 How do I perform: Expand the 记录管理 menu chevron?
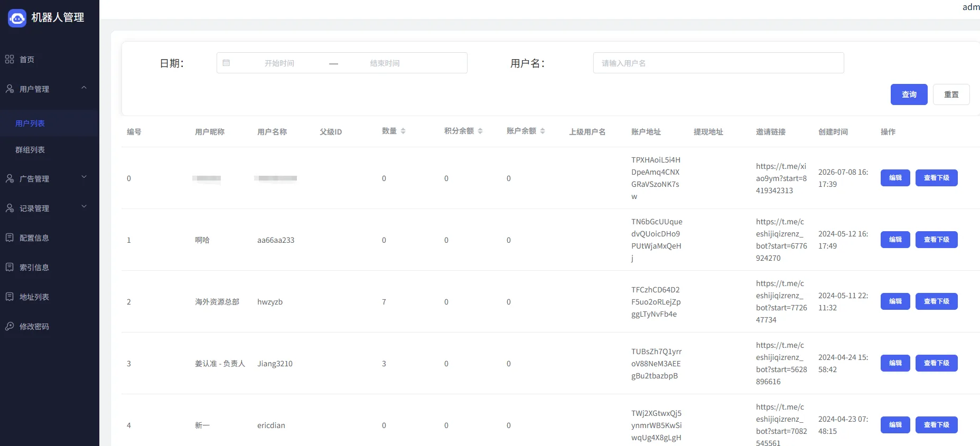pos(84,207)
